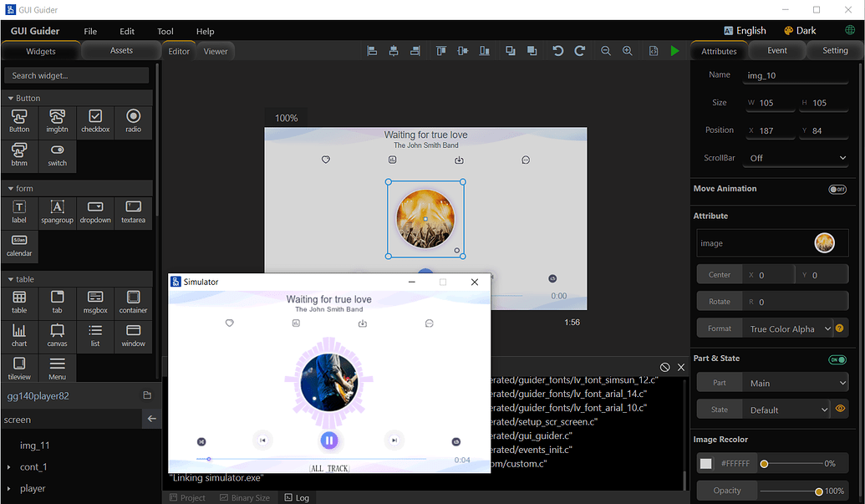Open the Tool menu

(165, 31)
